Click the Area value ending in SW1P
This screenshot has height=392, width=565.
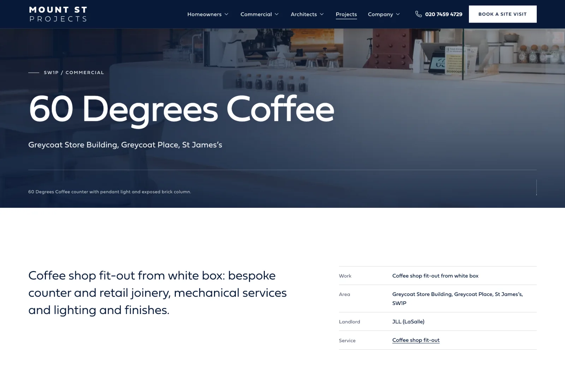coord(457,298)
